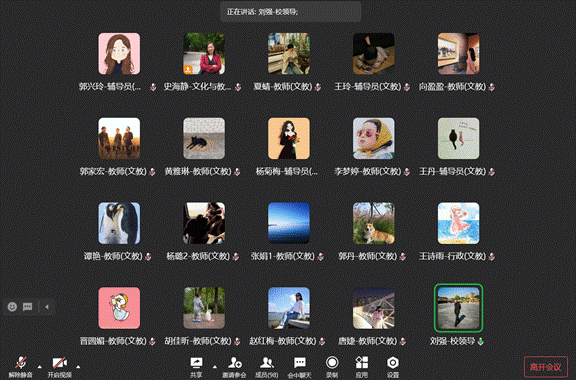Open meeting settings hexagon icon

tap(393, 367)
